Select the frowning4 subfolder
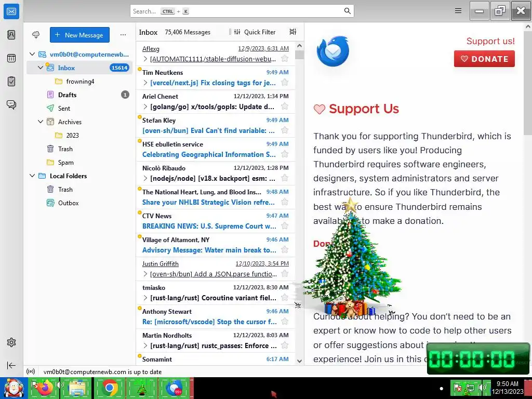Viewport: 532px width, 399px height. click(79, 81)
